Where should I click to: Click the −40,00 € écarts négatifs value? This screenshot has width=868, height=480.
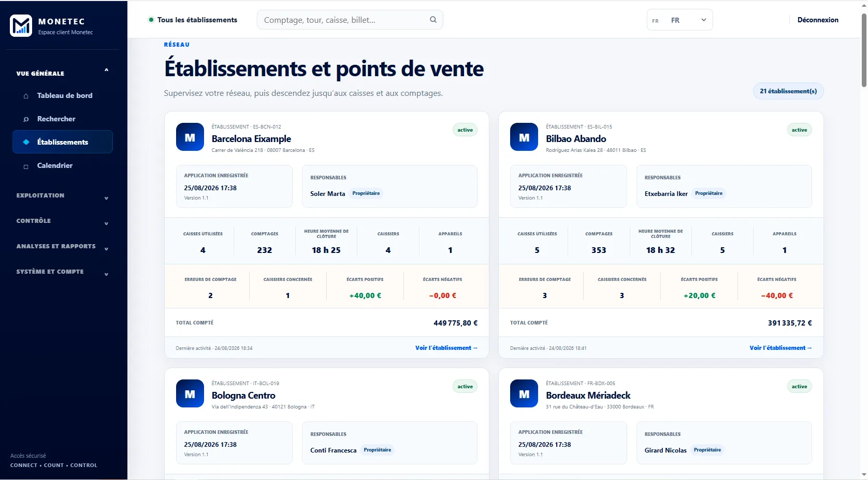click(x=777, y=295)
